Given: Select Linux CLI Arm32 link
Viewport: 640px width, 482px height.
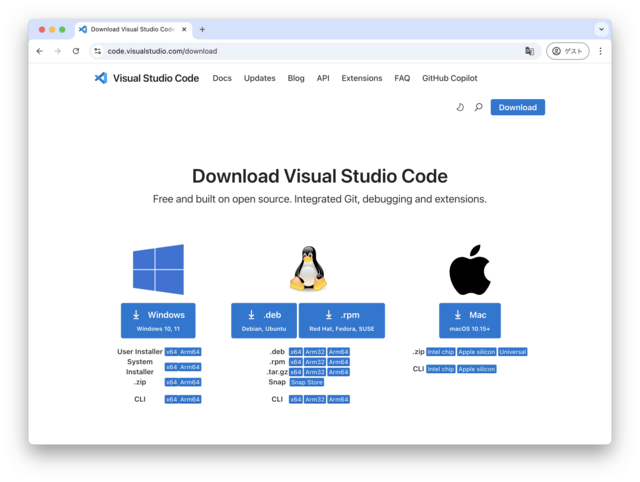Looking at the screenshot, I should pyautogui.click(x=315, y=399).
